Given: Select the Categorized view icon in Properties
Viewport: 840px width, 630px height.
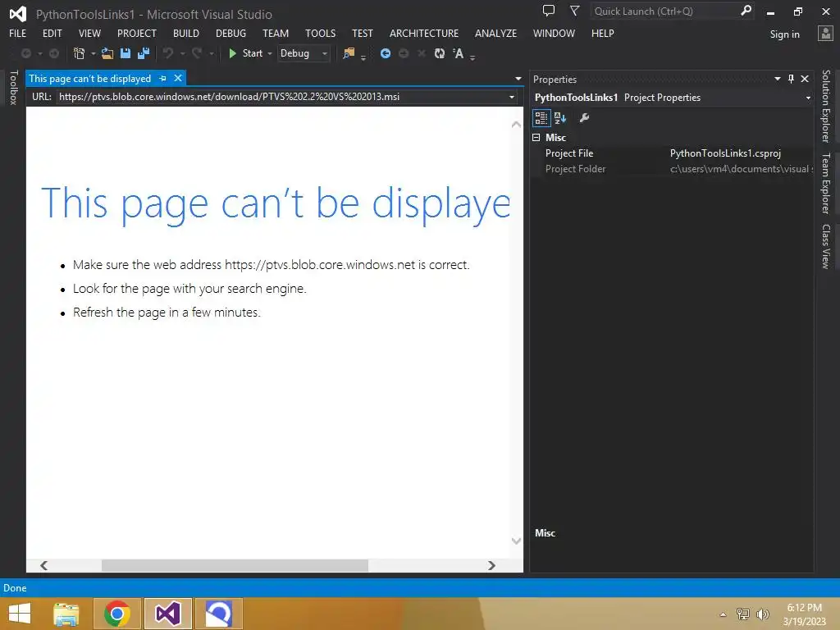Looking at the screenshot, I should coord(541,118).
